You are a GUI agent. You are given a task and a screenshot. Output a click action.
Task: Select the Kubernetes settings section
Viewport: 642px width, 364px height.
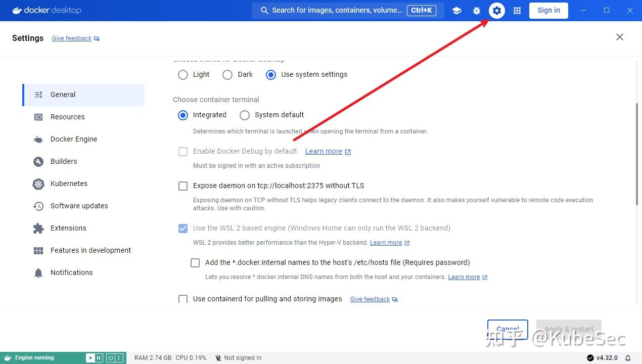click(x=69, y=184)
